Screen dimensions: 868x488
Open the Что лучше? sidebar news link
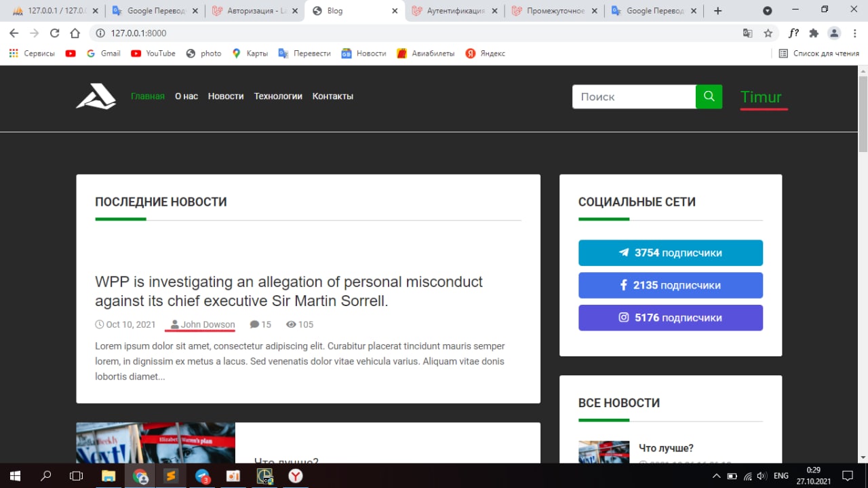pyautogui.click(x=666, y=448)
